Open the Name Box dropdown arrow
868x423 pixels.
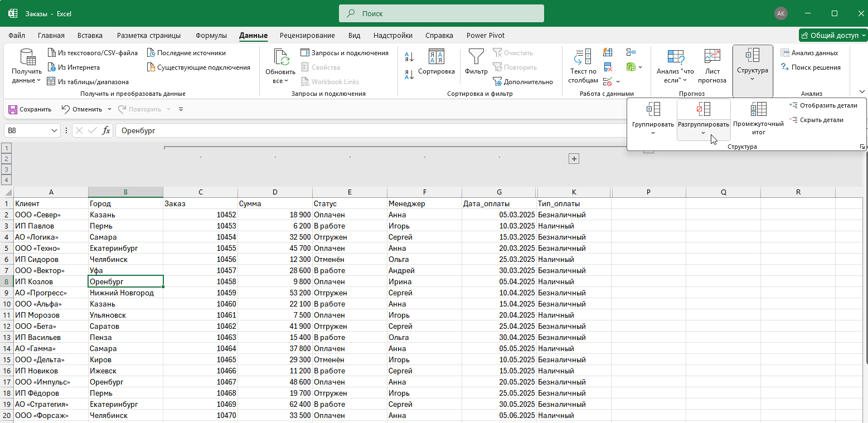(55, 130)
